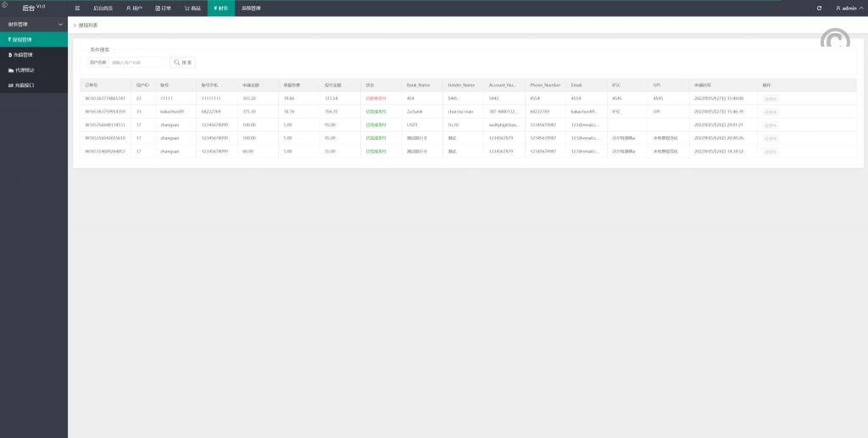Image resolution: width=868 pixels, height=438 pixels.
Task: Go to 后台首页 in the top bar
Action: pos(103,8)
